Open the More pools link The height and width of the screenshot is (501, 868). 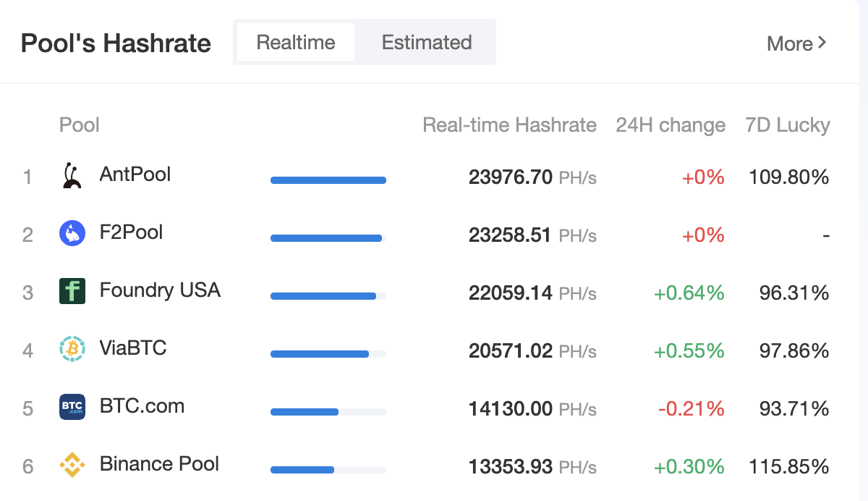point(796,43)
